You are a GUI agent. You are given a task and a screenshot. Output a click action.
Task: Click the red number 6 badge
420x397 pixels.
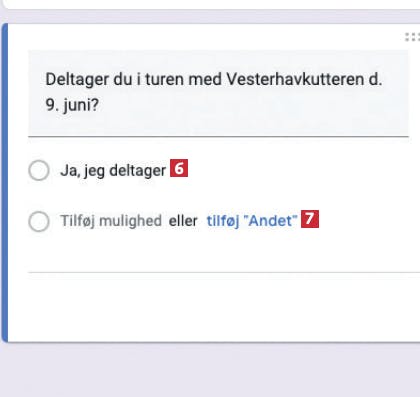pyautogui.click(x=179, y=168)
